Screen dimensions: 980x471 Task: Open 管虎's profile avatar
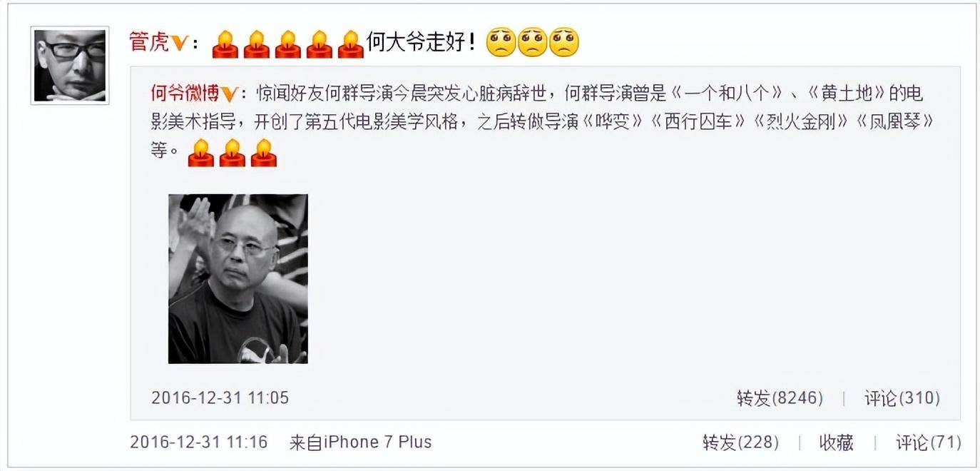point(70,66)
